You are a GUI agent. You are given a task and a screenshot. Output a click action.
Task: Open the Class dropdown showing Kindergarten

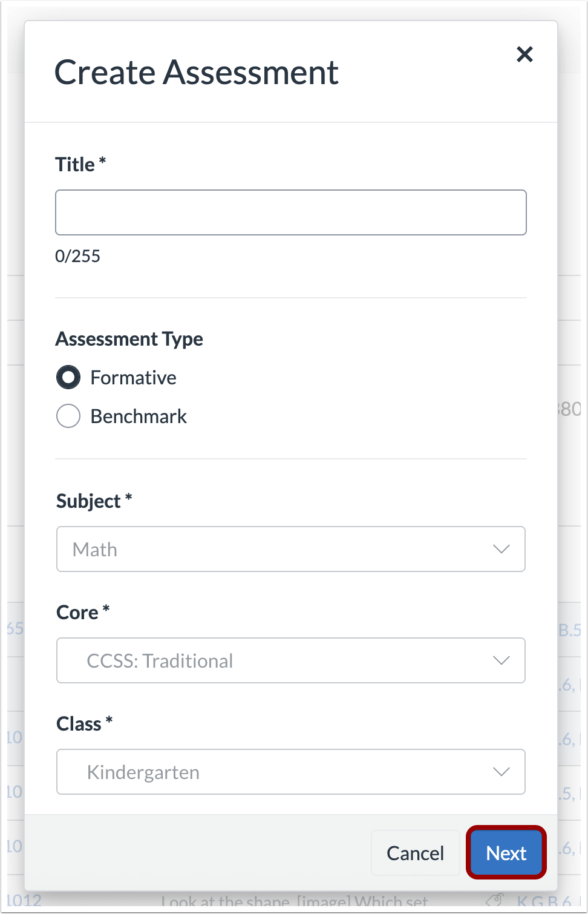click(290, 772)
